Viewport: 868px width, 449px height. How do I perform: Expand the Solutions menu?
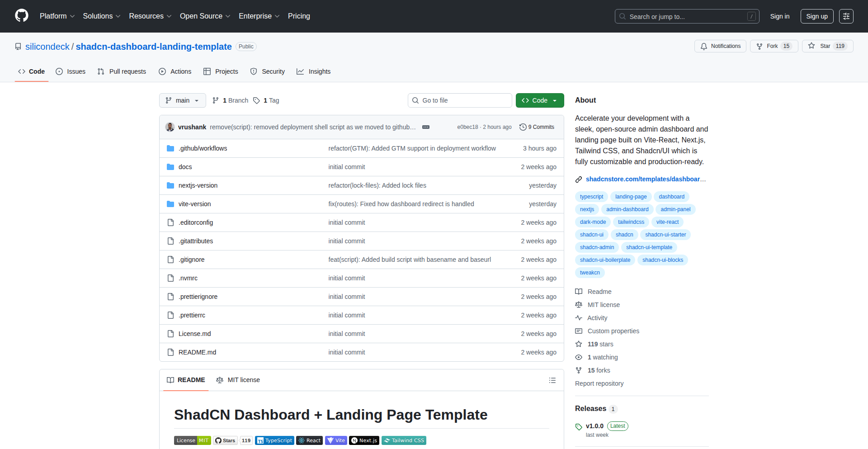(x=102, y=16)
